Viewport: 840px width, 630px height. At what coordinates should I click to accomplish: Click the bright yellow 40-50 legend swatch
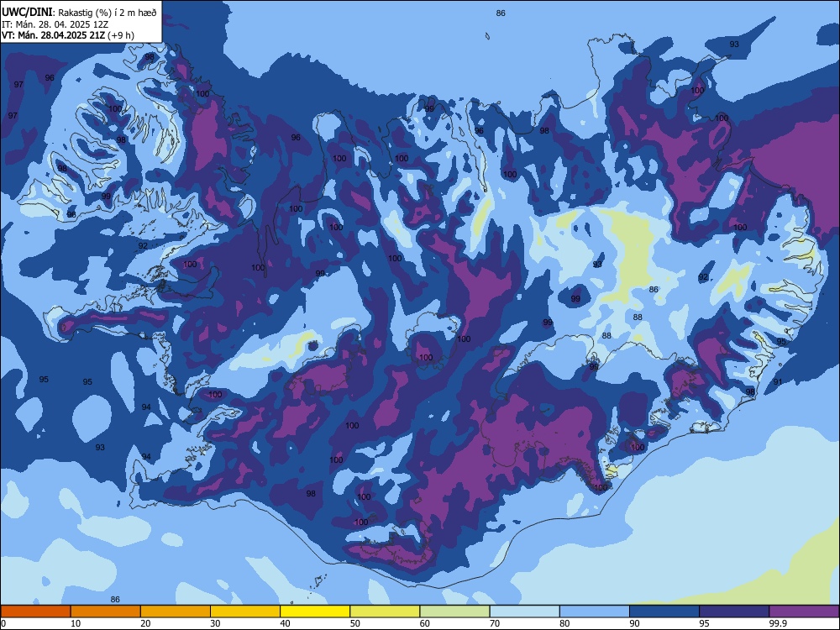(315, 612)
